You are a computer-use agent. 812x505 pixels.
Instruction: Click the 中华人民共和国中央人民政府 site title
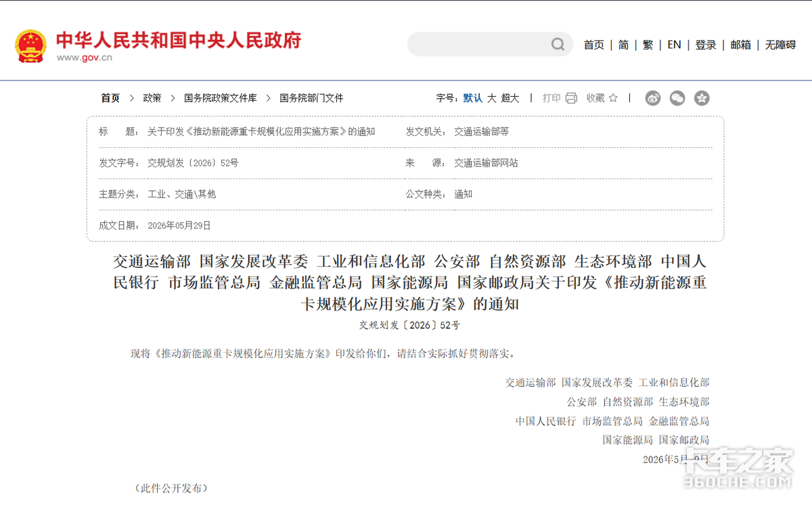pyautogui.click(x=179, y=40)
